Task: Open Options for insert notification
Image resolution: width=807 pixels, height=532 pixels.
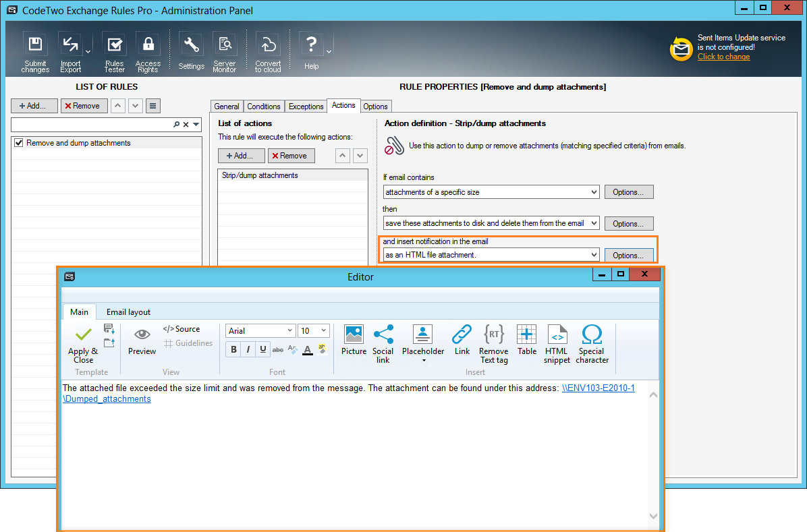Action: tap(629, 255)
